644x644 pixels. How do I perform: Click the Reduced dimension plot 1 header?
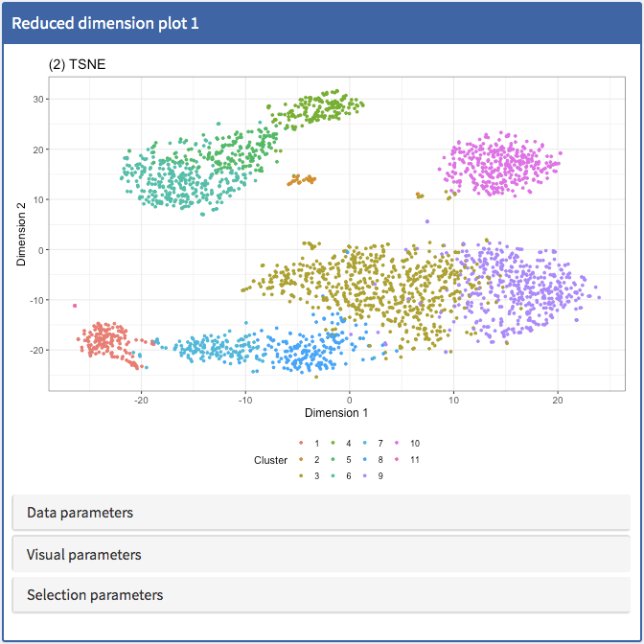click(x=105, y=23)
